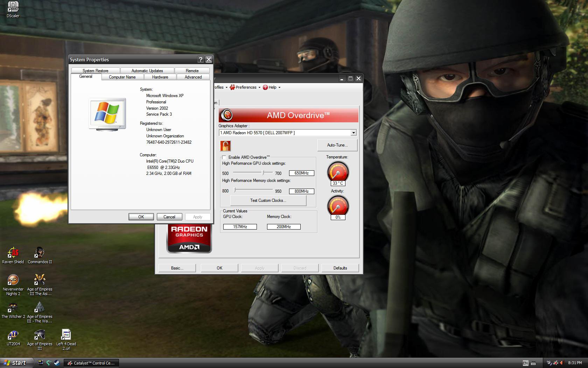Open the Help dropdown menu
The image size is (588, 368).
272,87
